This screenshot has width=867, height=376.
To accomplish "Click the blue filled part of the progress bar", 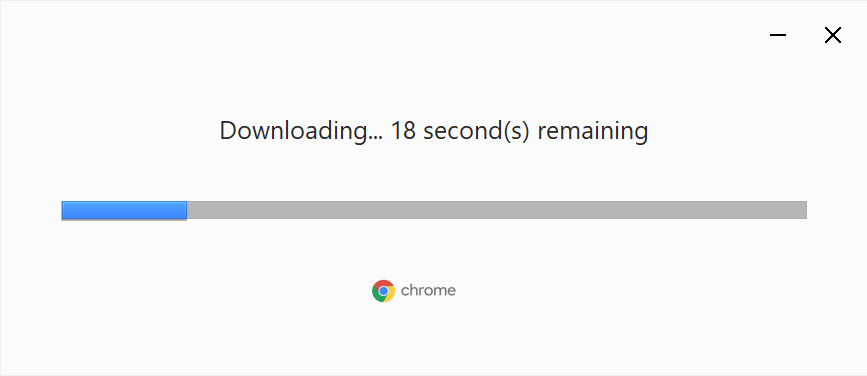I will coord(124,210).
